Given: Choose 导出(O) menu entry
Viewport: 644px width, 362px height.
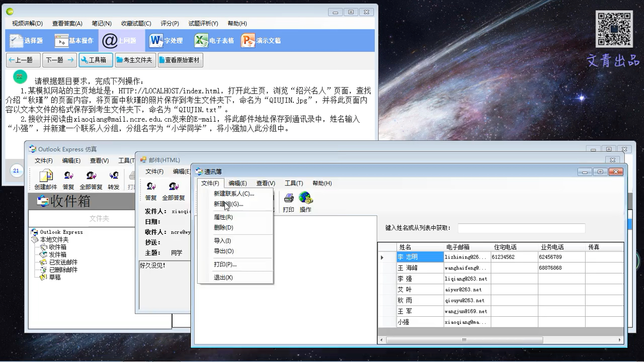Looking at the screenshot, I should (235, 251).
